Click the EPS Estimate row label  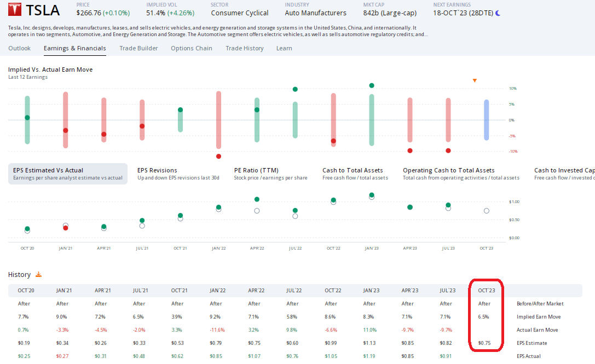pos(532,343)
